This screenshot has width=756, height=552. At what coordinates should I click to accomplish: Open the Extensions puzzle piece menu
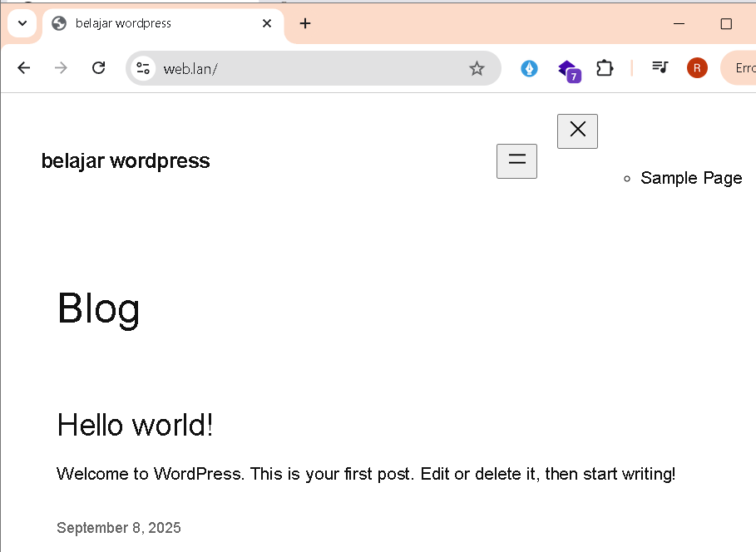point(605,68)
